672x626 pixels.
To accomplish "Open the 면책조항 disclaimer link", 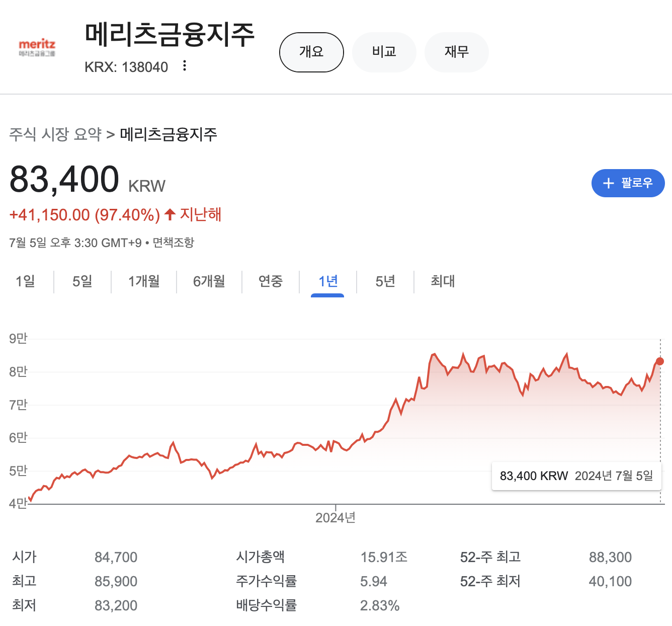I will point(174,243).
